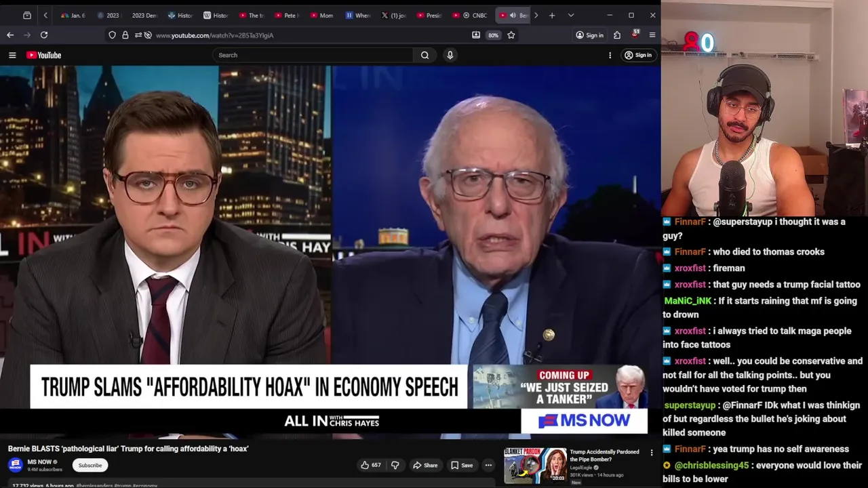Switch to the 'Jan. 6' tab

[73, 15]
